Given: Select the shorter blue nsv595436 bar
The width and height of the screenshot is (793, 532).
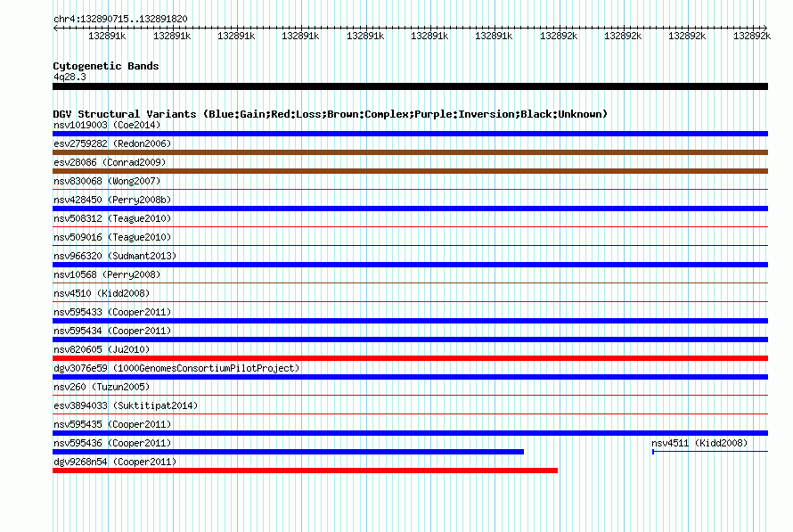Looking at the screenshot, I should point(289,452).
